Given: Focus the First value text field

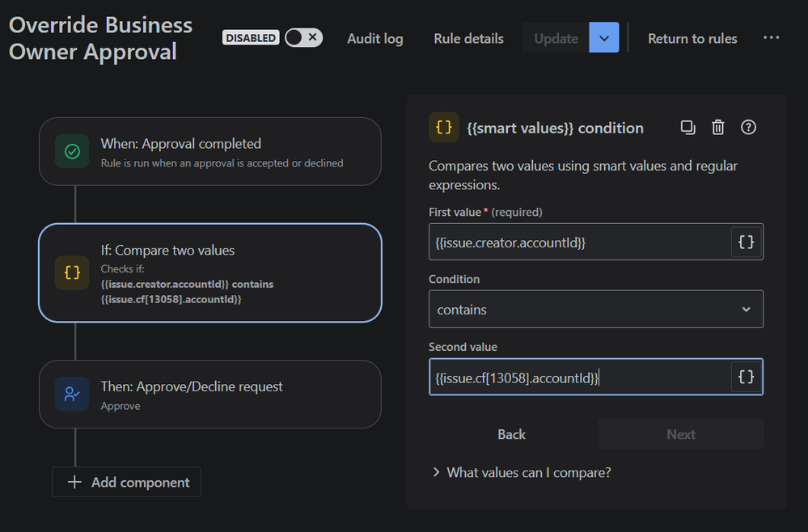Looking at the screenshot, I should click(578, 243).
